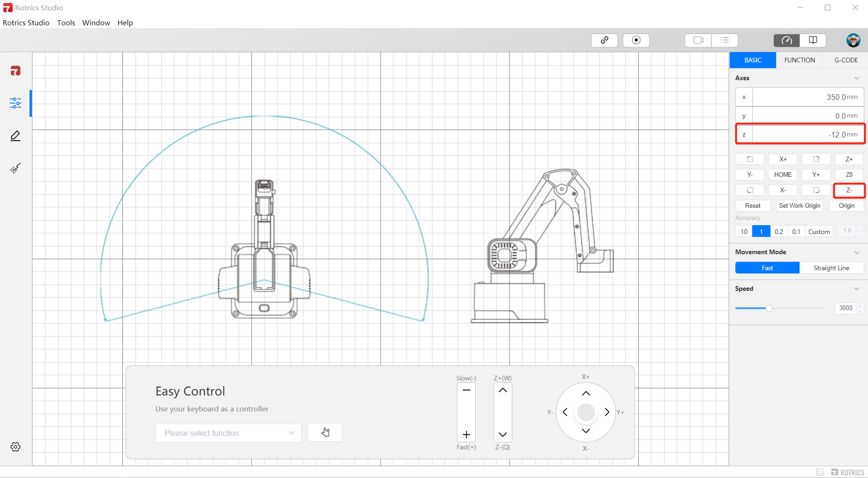
Task: Set accuracy to 10
Action: (x=744, y=232)
